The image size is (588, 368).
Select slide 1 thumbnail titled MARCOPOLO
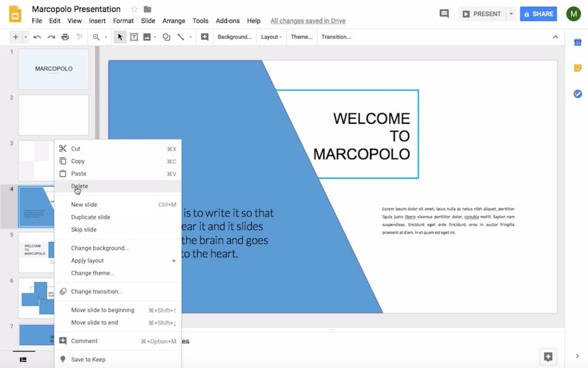[53, 69]
